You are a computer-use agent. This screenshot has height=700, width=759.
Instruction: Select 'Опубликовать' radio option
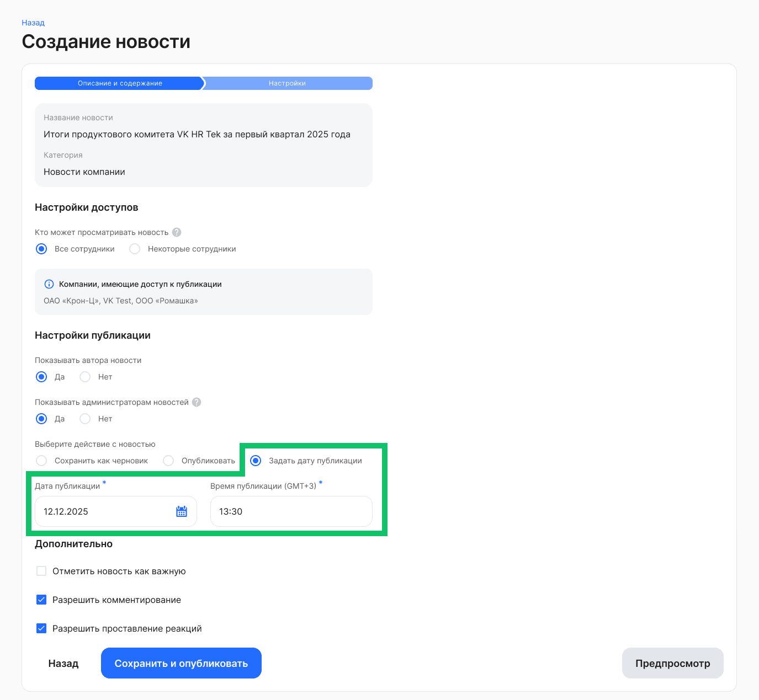[x=168, y=461]
